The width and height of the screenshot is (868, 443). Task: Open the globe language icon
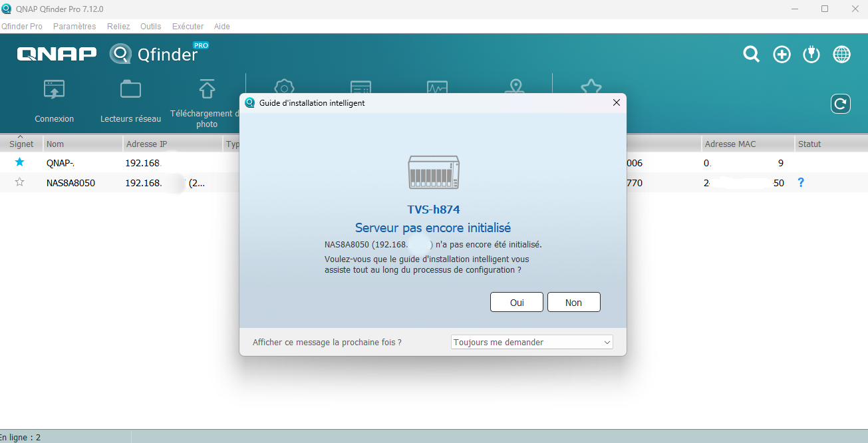(x=842, y=55)
